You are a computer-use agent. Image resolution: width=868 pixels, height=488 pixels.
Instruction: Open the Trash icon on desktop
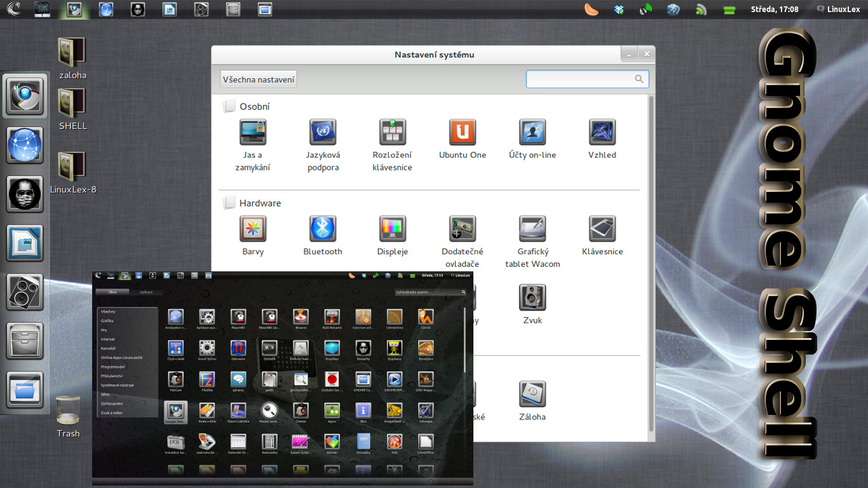(x=68, y=417)
